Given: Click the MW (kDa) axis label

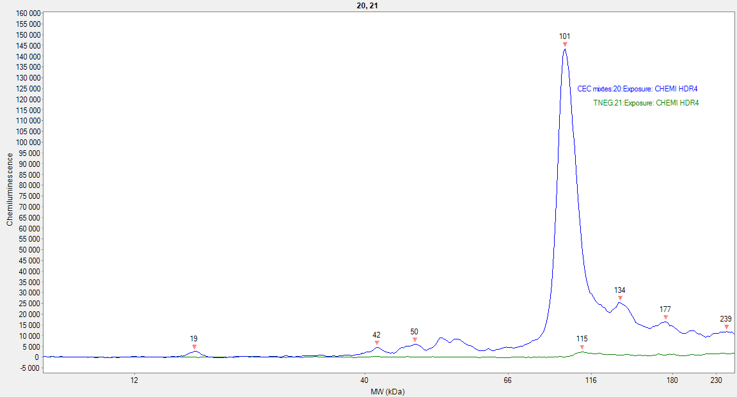Looking at the screenshot, I should point(387,391).
